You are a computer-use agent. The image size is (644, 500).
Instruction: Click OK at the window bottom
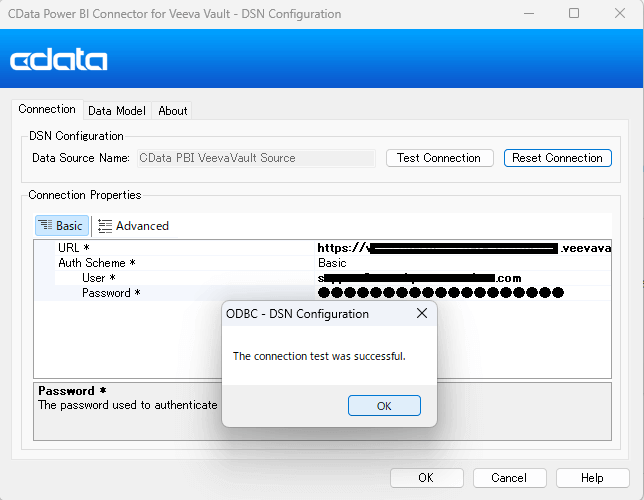426,478
